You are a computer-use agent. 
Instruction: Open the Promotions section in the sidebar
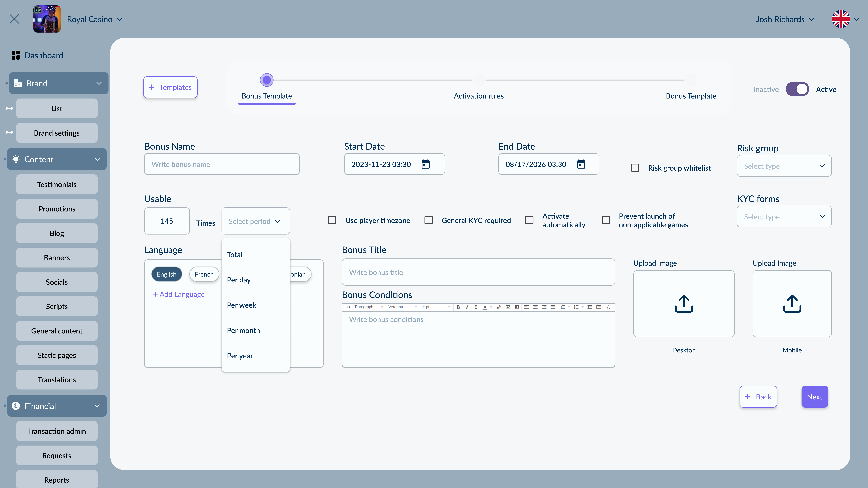57,209
